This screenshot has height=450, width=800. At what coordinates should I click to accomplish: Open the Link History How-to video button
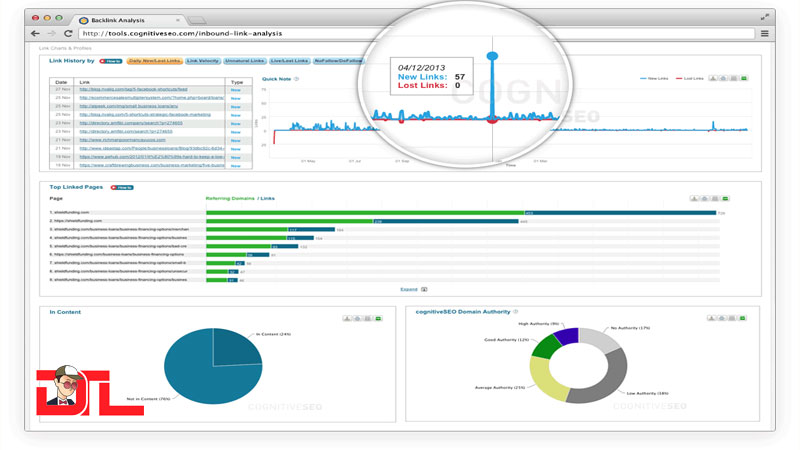(111, 61)
